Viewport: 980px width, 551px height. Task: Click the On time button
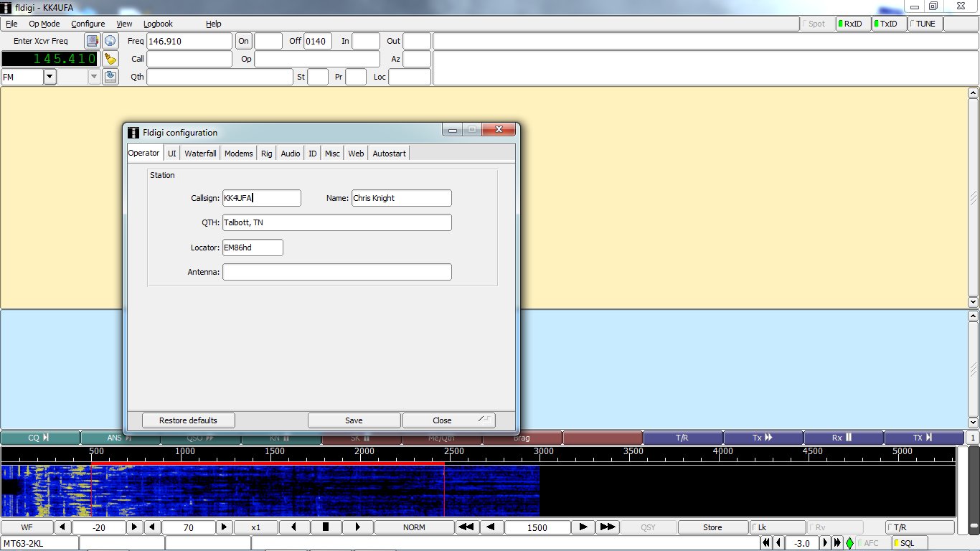tap(244, 41)
